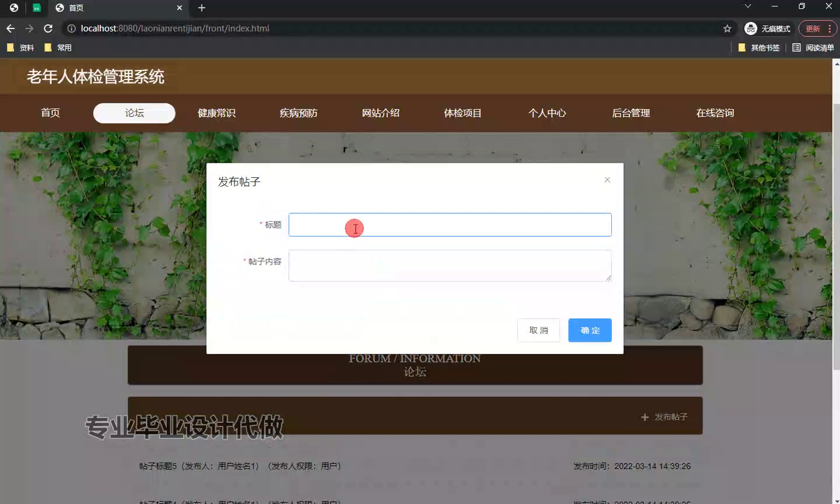The image size is (840, 504).
Task: Open 后台管理 in the navigation
Action: tap(631, 113)
